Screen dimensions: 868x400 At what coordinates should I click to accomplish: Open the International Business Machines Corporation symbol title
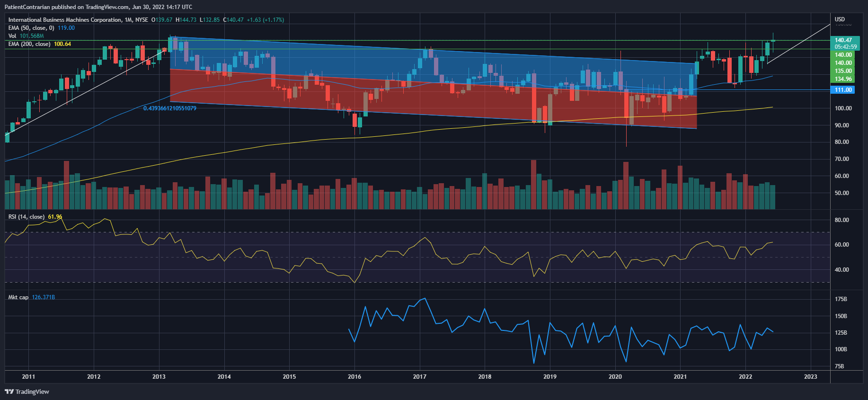click(65, 20)
